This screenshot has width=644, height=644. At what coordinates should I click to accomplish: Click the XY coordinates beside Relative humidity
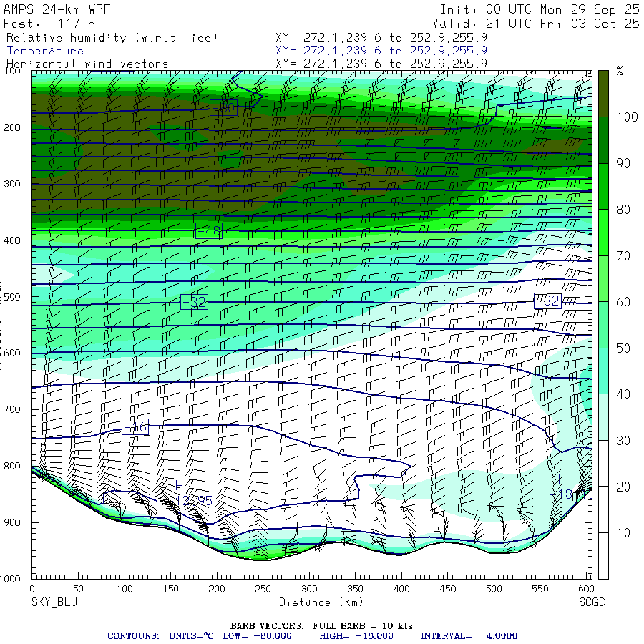(381, 37)
